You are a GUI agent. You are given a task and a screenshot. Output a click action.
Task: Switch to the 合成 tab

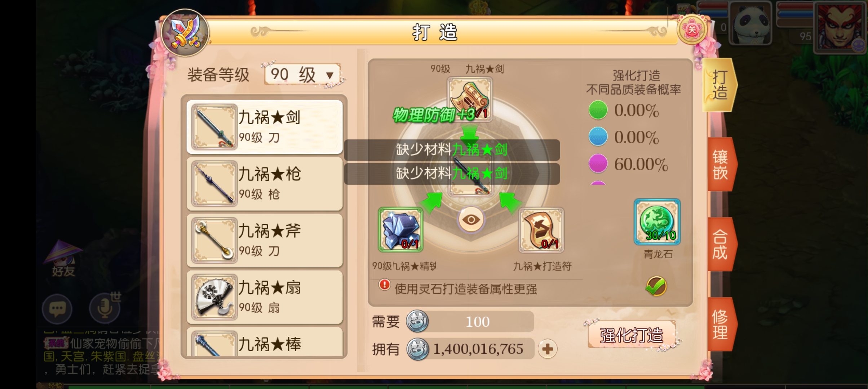coord(721,244)
